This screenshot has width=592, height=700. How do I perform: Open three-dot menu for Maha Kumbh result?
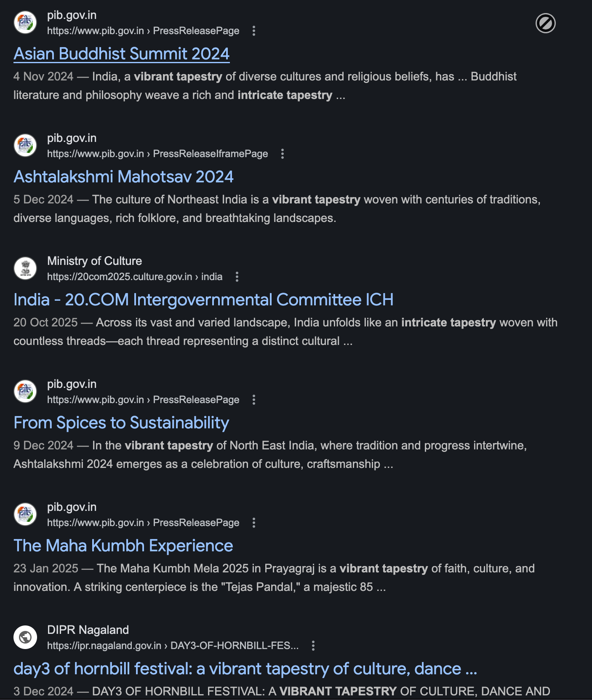254,523
